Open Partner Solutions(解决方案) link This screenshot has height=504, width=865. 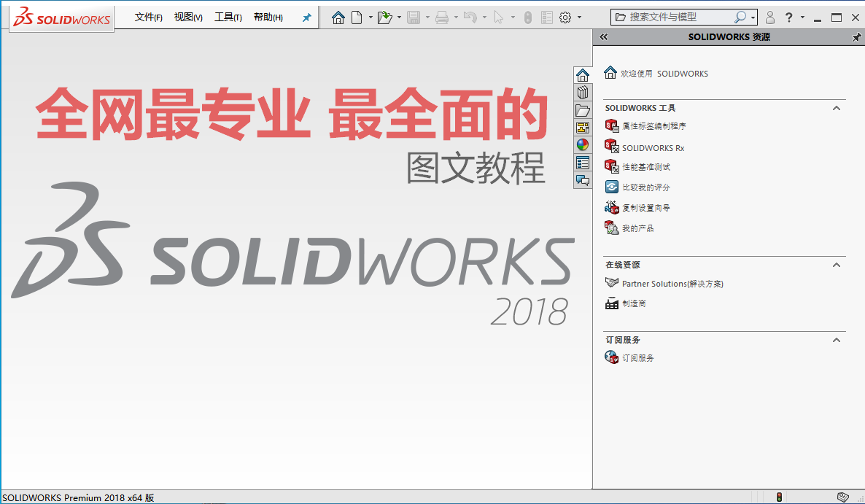[x=664, y=284]
